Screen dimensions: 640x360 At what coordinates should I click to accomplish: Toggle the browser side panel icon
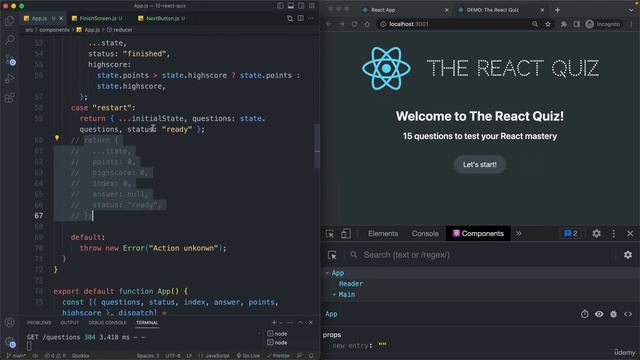pos(576,24)
